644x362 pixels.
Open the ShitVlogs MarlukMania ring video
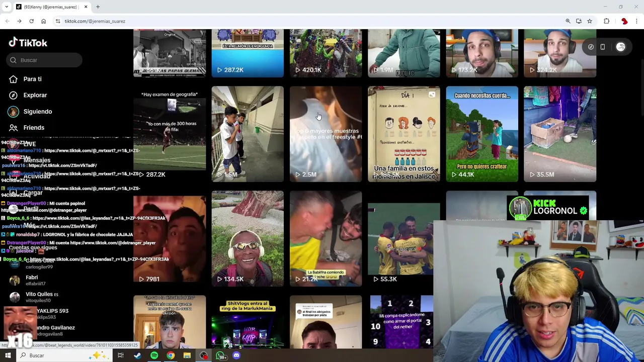248,322
